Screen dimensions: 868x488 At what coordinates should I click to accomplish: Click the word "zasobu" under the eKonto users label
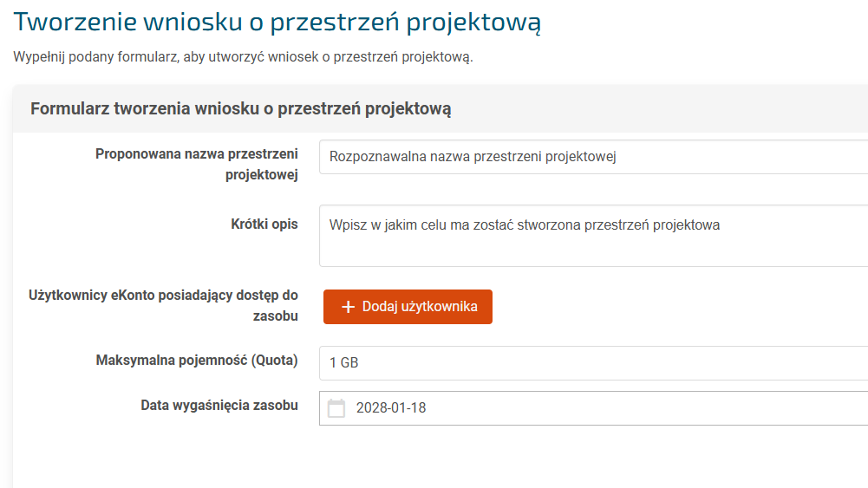(x=277, y=316)
